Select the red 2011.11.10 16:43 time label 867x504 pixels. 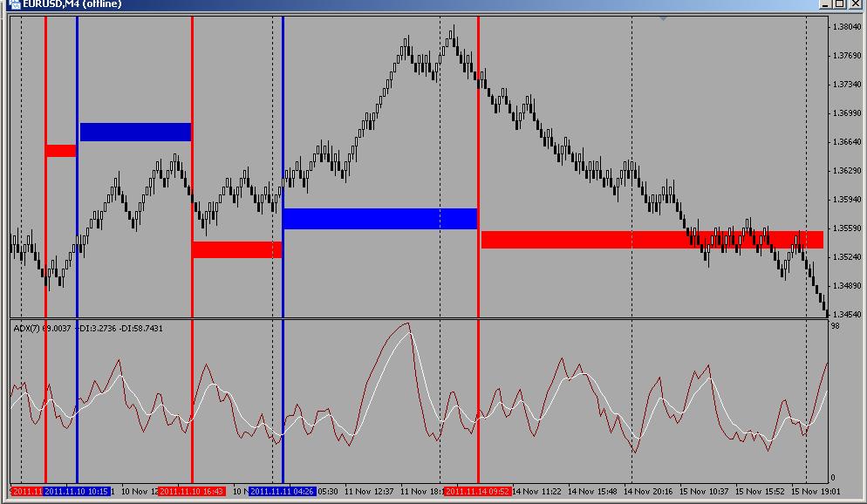[x=191, y=491]
